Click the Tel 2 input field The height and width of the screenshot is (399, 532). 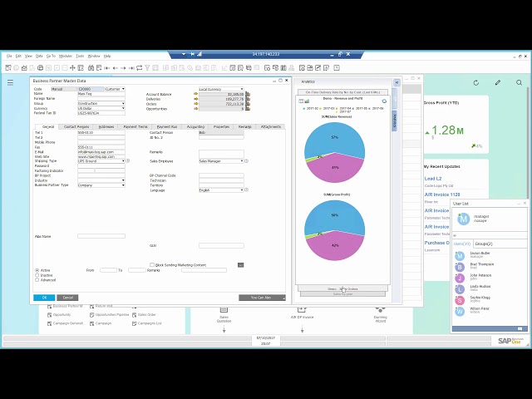101,137
